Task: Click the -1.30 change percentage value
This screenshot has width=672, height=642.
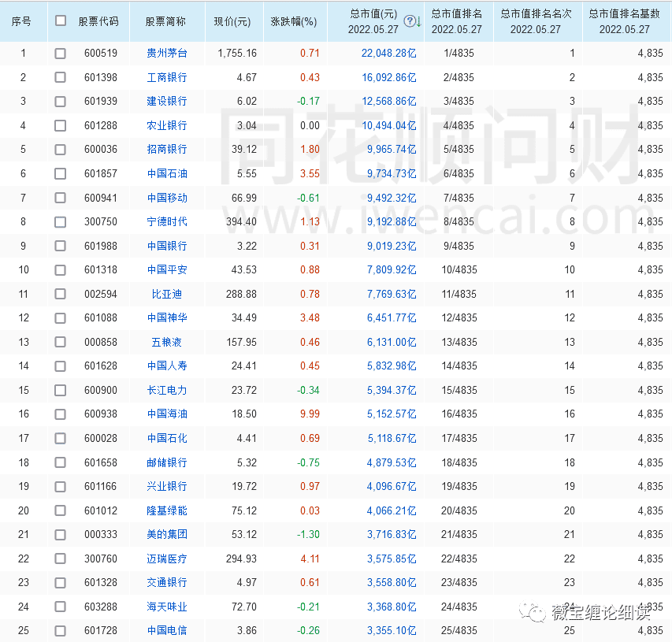Action: pos(308,534)
